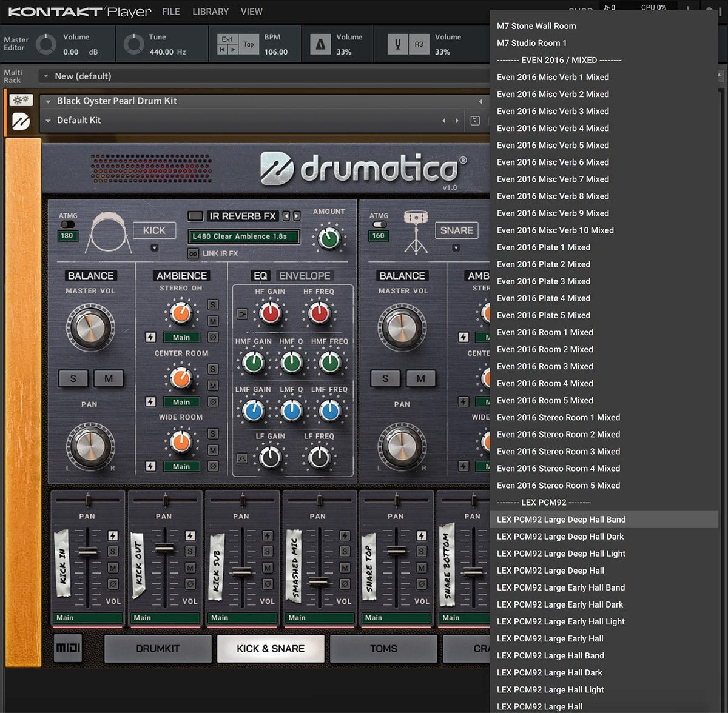The width and height of the screenshot is (728, 713).
Task: Click the Kick In VOL fader handle
Action: pos(88,551)
